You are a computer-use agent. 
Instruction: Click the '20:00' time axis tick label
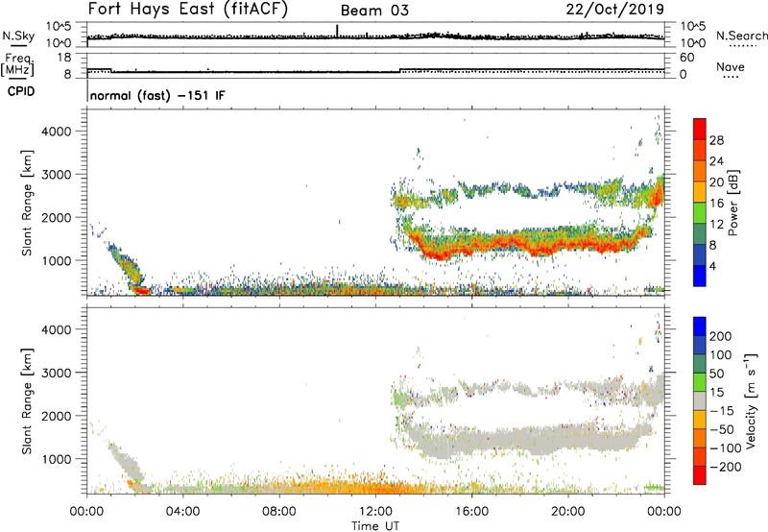click(x=568, y=512)
